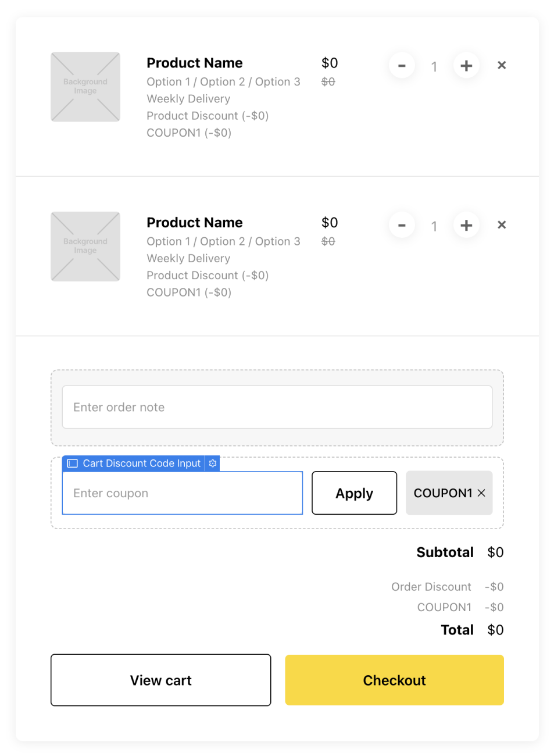The height and width of the screenshot is (756, 554).
Task: Open the Cart Discount Code Input settings gear
Action: click(x=213, y=463)
